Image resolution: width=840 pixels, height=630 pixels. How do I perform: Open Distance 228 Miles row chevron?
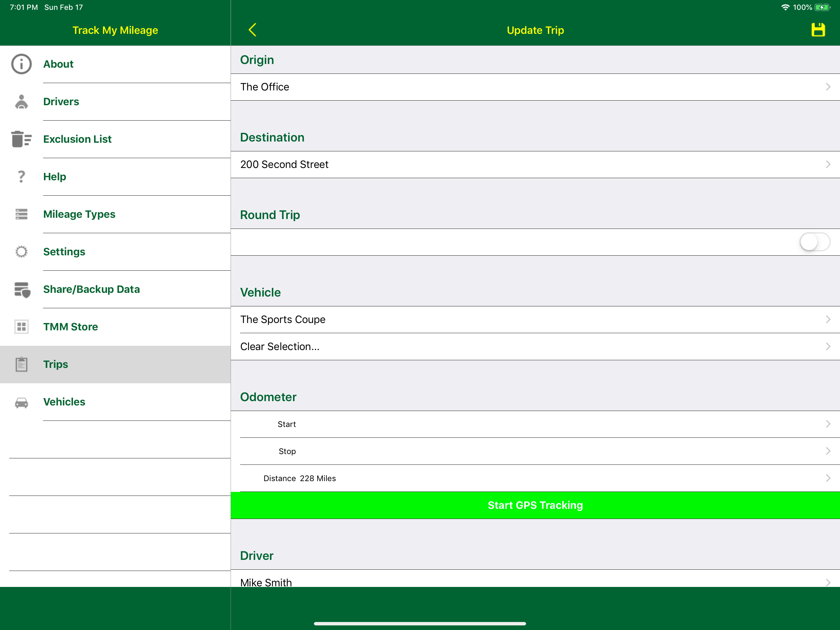tap(828, 478)
